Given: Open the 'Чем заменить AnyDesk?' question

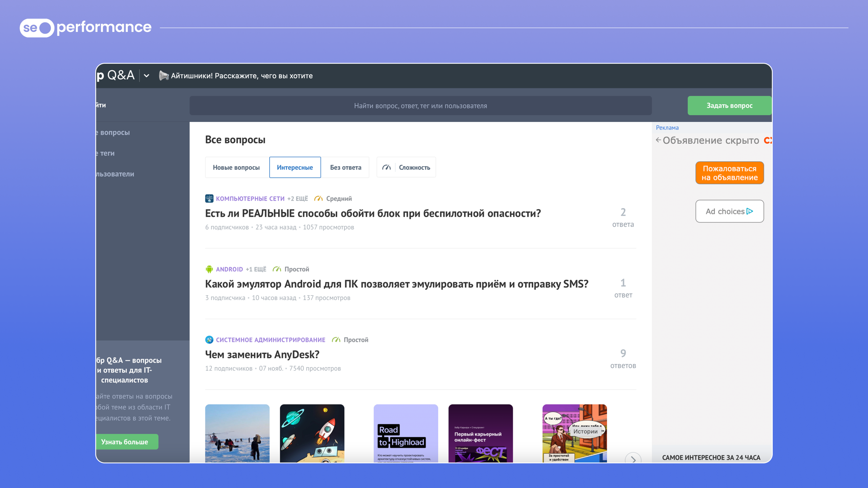Looking at the screenshot, I should pos(262,354).
